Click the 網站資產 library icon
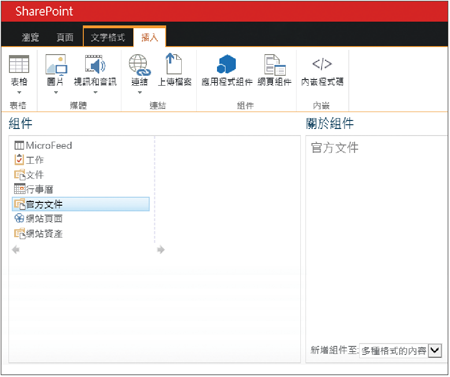The height and width of the screenshot is (377, 450). (x=20, y=233)
